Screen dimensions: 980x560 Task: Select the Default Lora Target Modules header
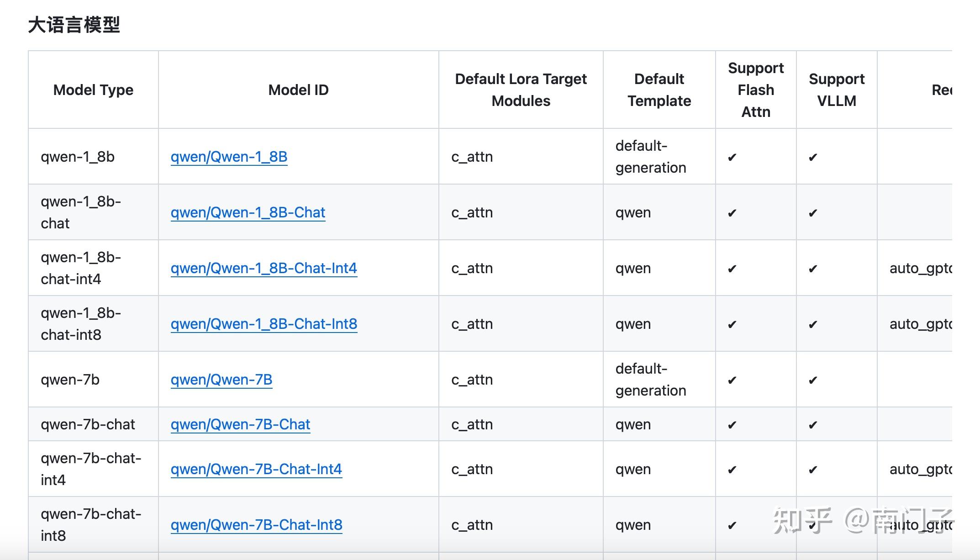pos(521,90)
